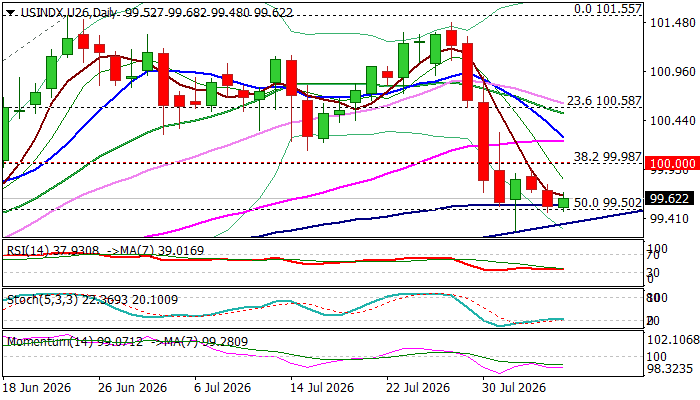The height and width of the screenshot is (400, 700).
Task: Click the red 100.000 price level tag
Action: click(x=672, y=163)
